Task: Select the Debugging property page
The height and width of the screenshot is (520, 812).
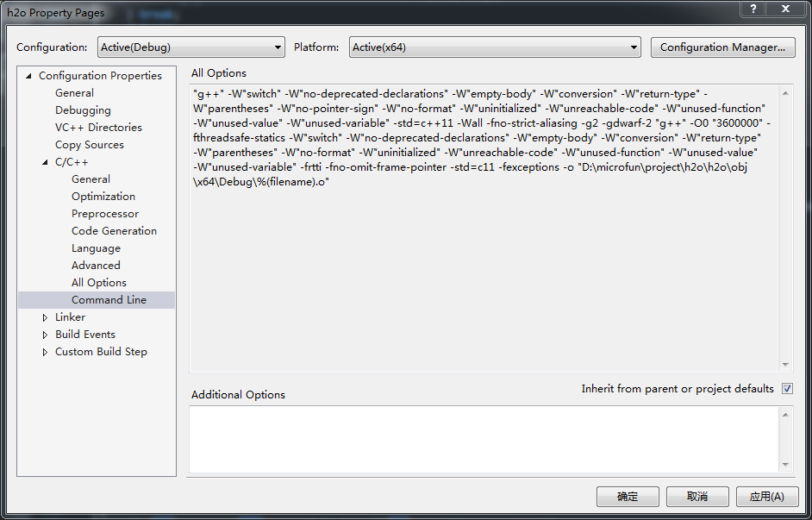Action: pos(83,110)
